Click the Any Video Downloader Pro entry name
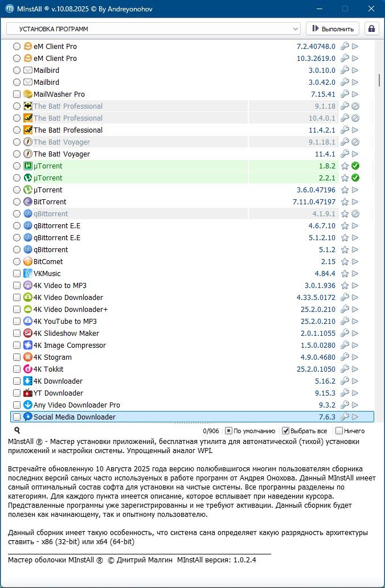Screen dimensions: 385x588 (76, 405)
